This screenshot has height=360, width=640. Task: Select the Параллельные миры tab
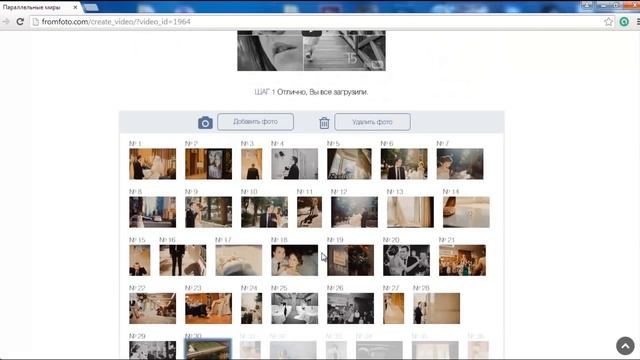(39, 7)
